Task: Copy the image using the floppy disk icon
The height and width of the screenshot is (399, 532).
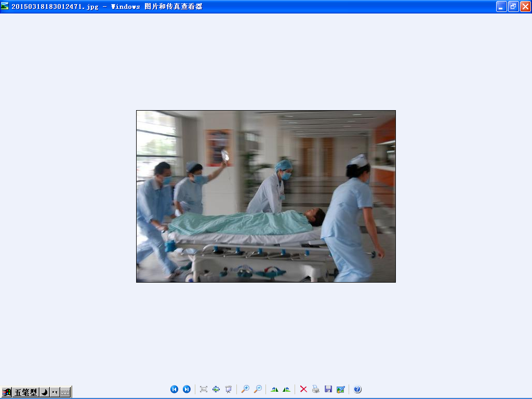Action: 328,389
